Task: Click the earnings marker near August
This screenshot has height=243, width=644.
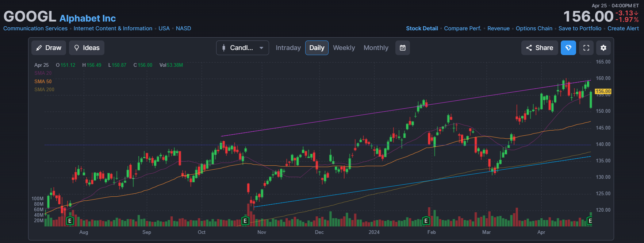Action: click(70, 221)
